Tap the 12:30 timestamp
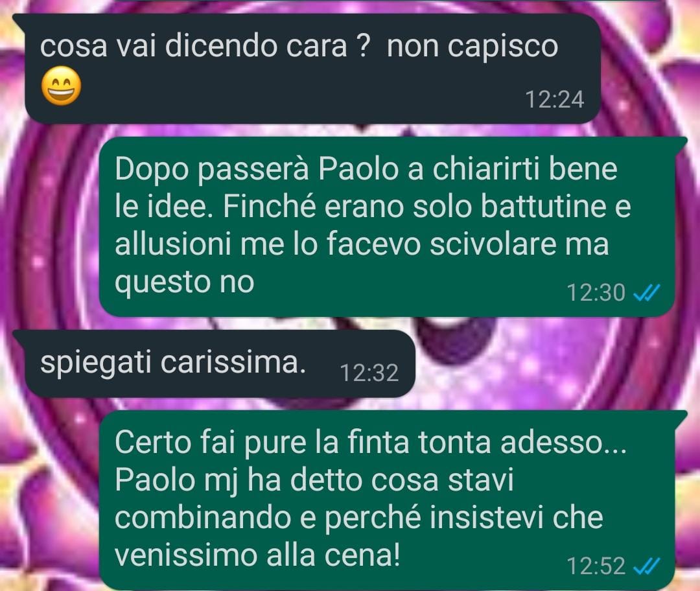700x591 pixels. pyautogui.click(x=596, y=293)
